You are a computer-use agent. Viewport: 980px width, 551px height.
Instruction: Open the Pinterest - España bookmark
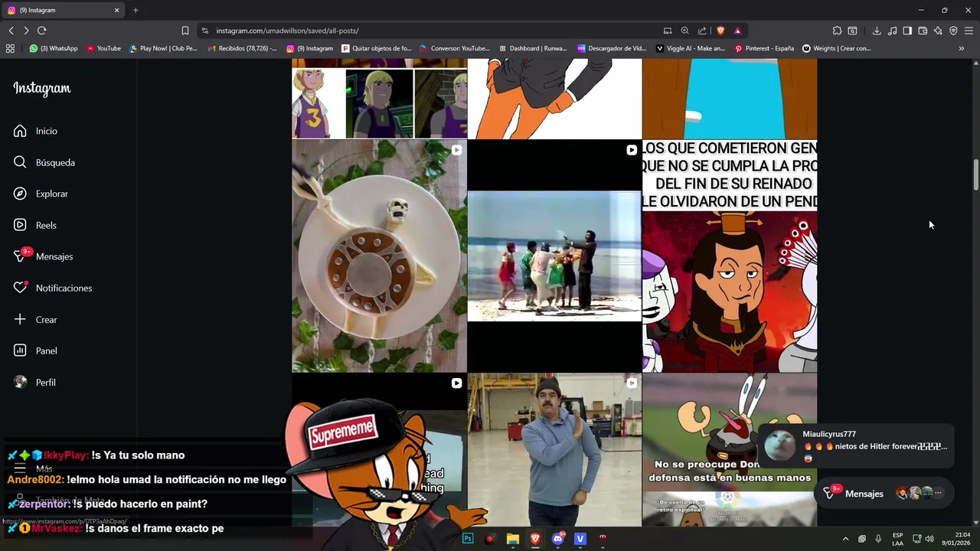pyautogui.click(x=764, y=48)
